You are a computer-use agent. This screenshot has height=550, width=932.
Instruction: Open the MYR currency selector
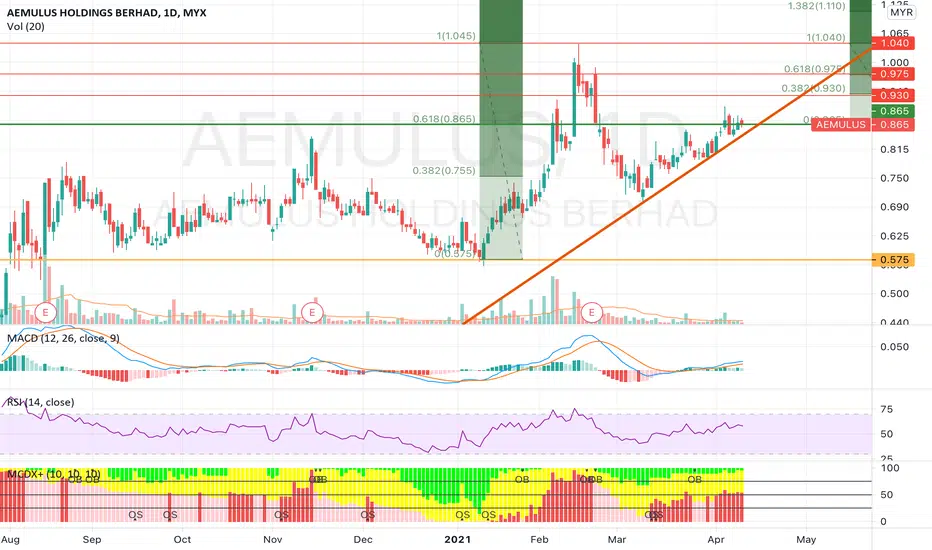tap(901, 12)
